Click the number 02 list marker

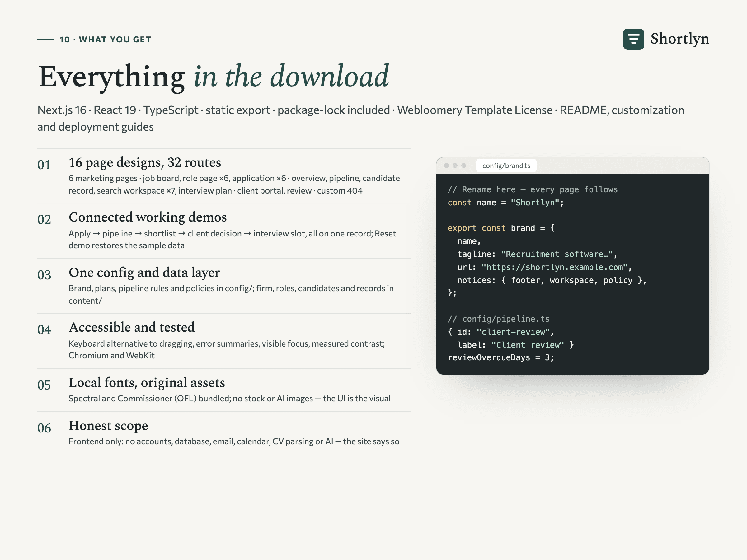[x=44, y=220]
